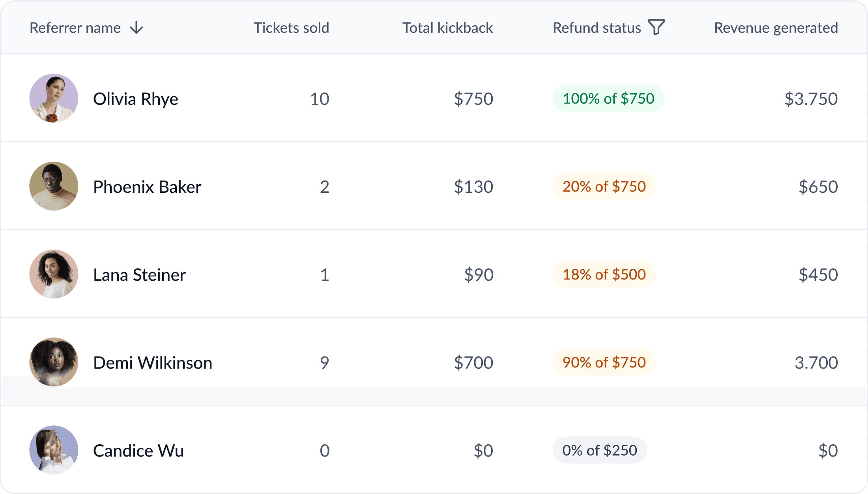Click Candice Wu's $0 revenue cell
Image resolution: width=868 pixels, height=494 pixels.
tap(828, 450)
